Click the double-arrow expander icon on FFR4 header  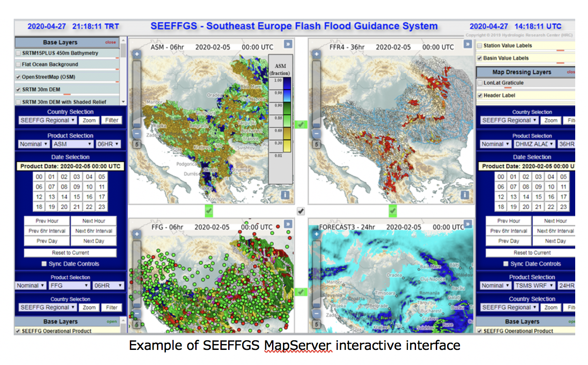(467, 44)
